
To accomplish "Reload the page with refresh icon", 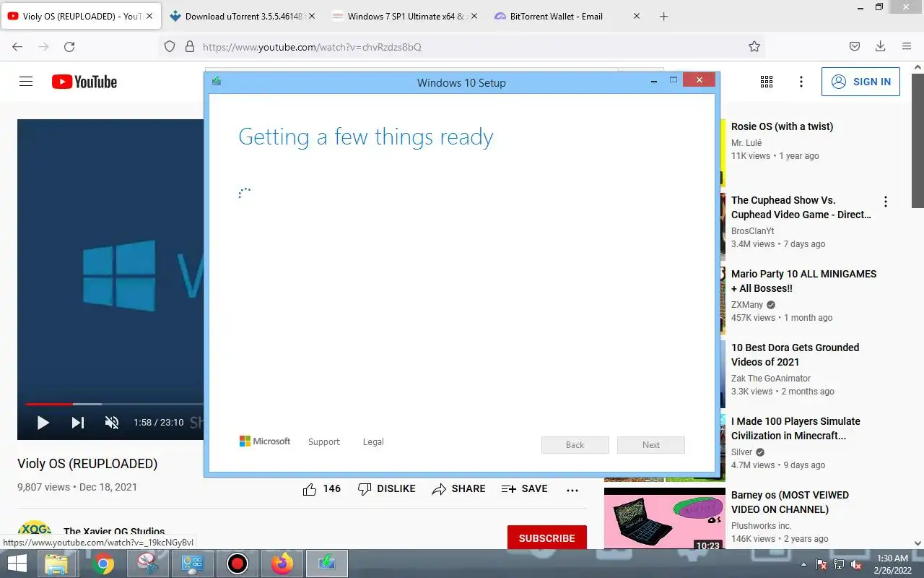I will [x=69, y=46].
